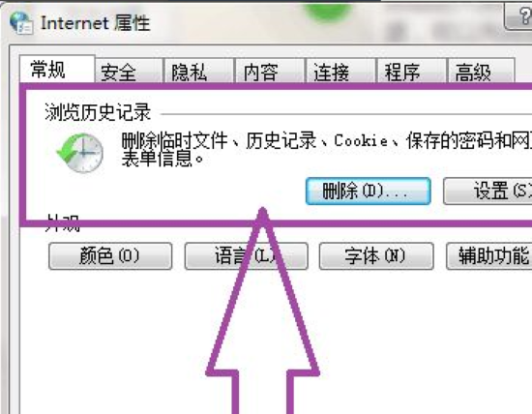Click the 辅助功能 button
The image size is (532, 414).
[x=488, y=256]
